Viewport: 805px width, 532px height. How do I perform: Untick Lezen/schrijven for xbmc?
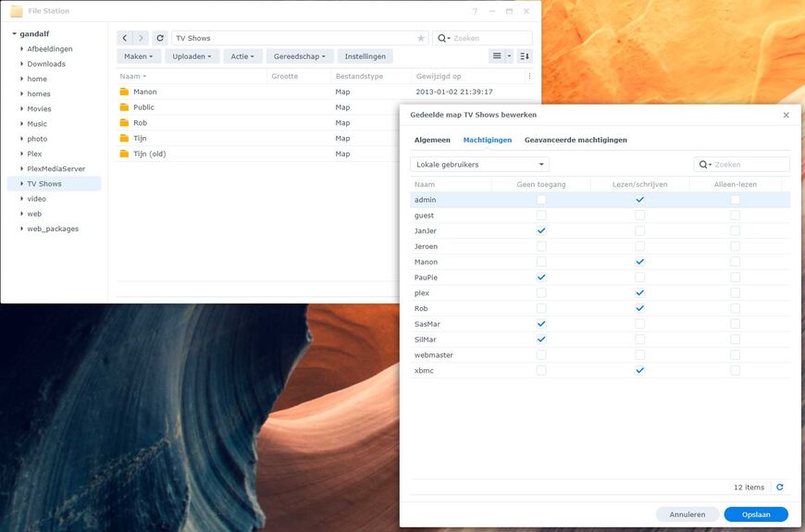(x=639, y=370)
